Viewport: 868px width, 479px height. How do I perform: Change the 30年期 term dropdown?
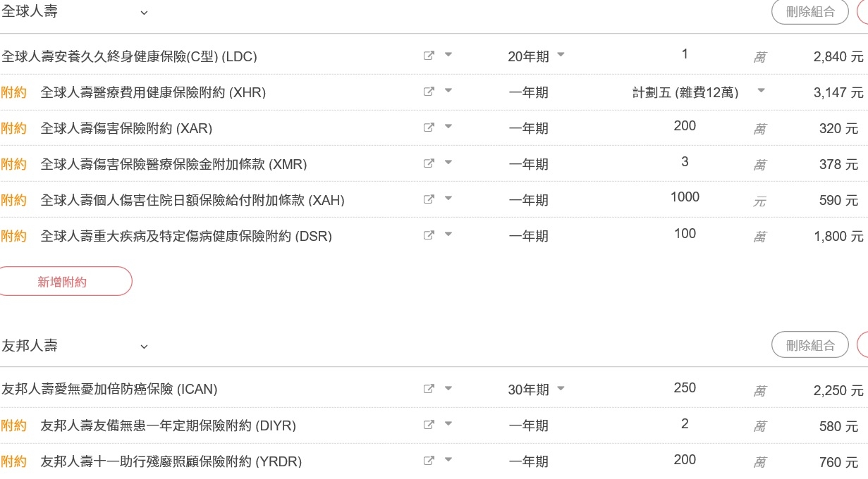point(537,390)
